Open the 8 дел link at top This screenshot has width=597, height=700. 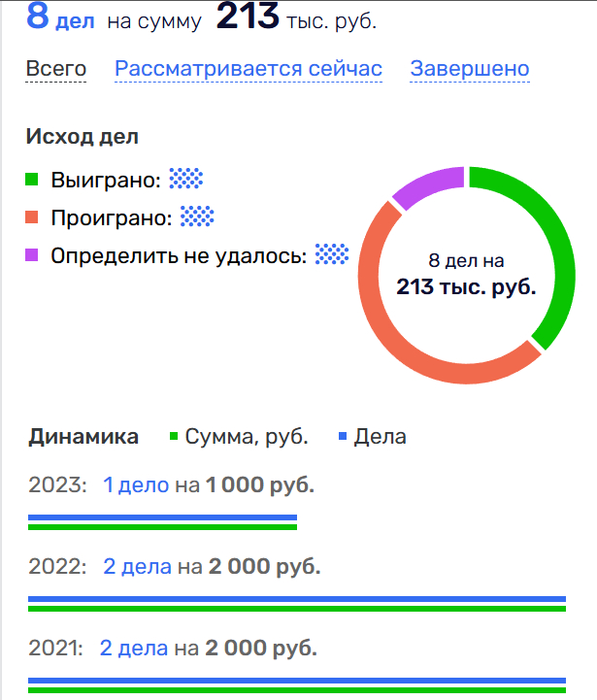tap(59, 18)
